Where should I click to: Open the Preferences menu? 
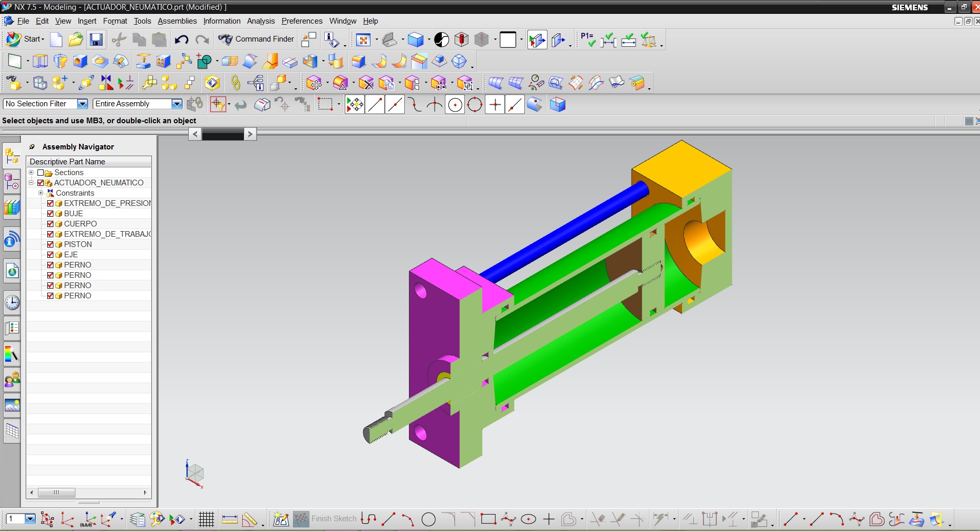point(302,21)
